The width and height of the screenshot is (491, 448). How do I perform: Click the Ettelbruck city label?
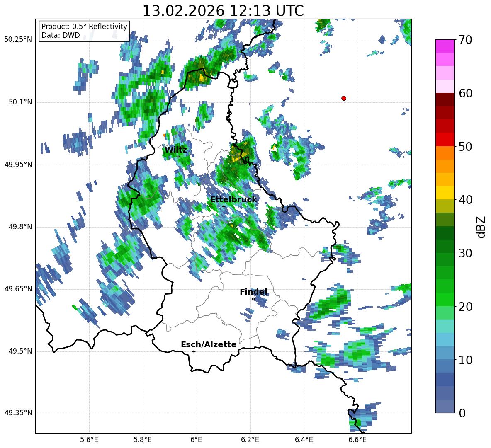coord(233,200)
